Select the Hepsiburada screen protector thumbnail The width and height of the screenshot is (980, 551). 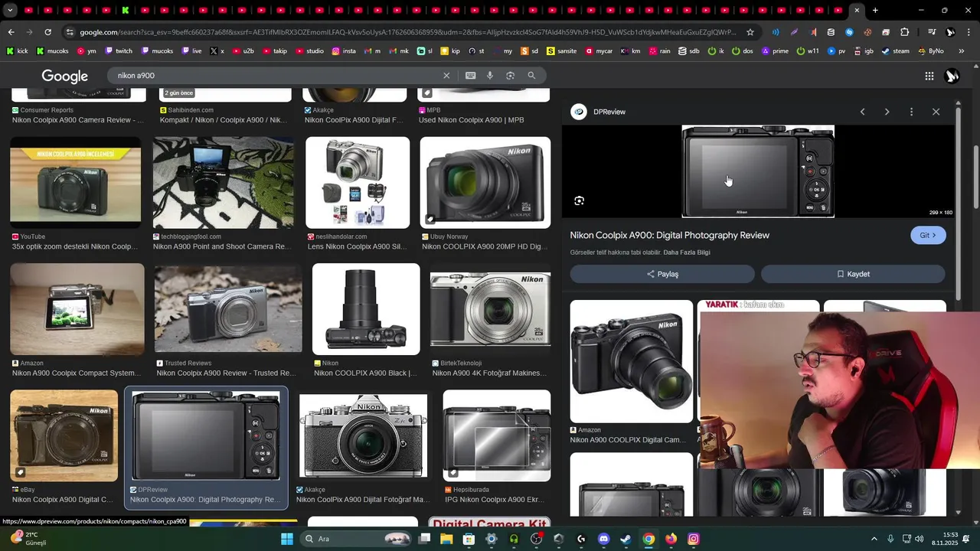[496, 435]
